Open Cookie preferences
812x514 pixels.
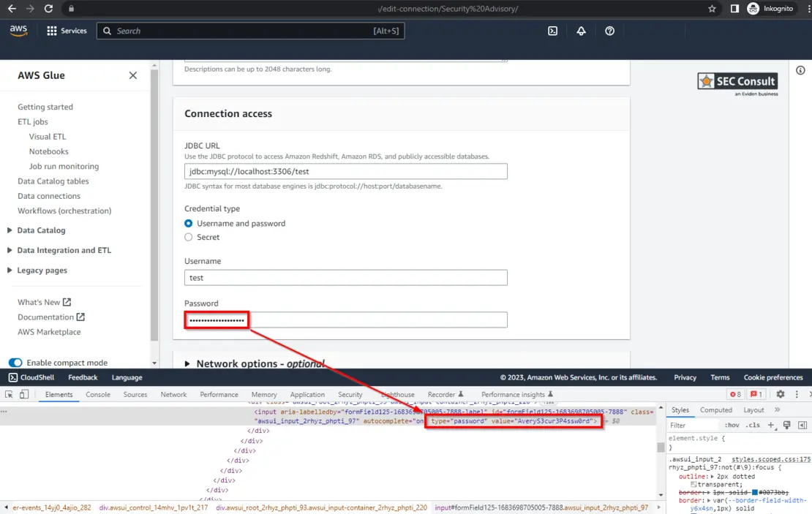point(773,377)
